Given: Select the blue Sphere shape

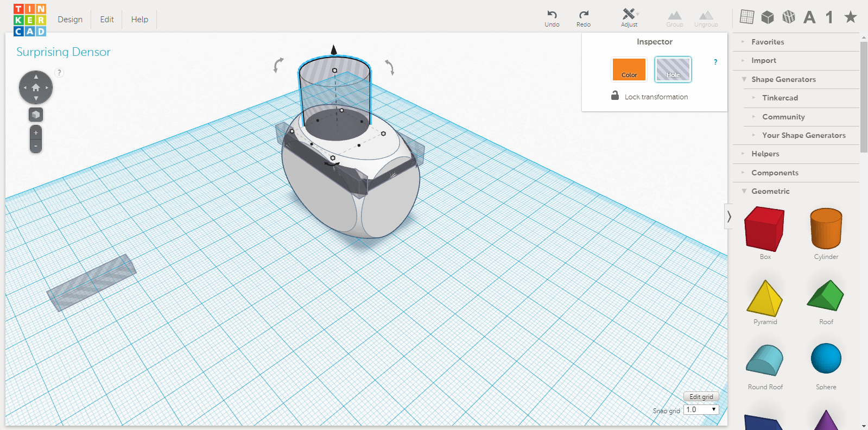Looking at the screenshot, I should point(826,358).
